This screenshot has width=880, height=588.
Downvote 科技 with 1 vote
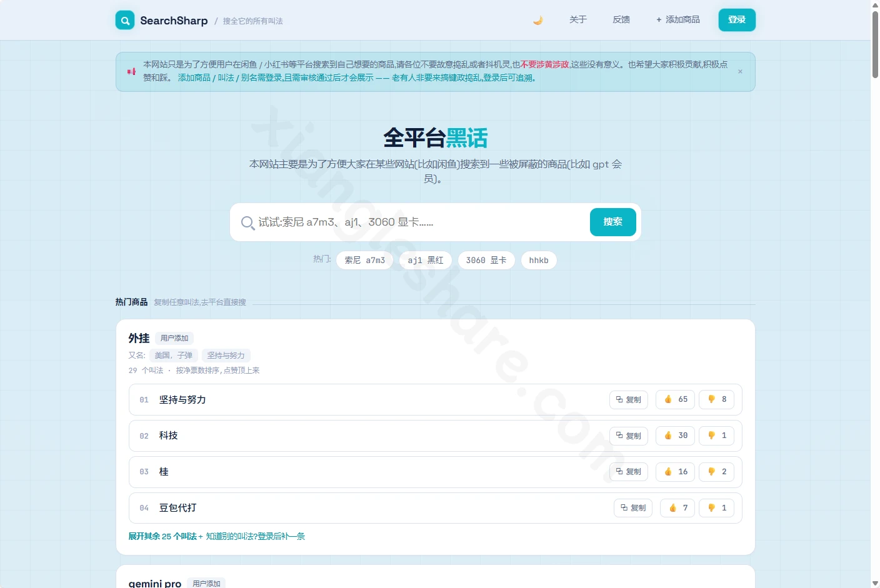tap(717, 436)
